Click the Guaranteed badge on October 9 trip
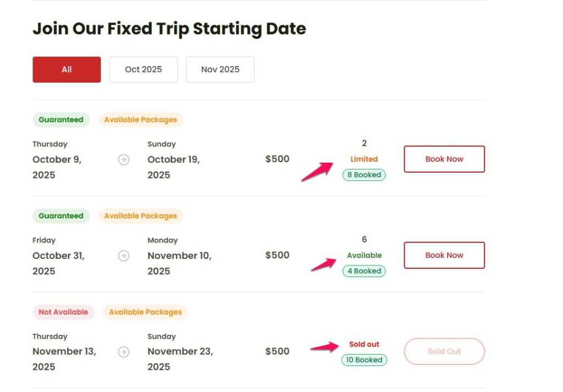563x392 pixels. pyautogui.click(x=61, y=120)
